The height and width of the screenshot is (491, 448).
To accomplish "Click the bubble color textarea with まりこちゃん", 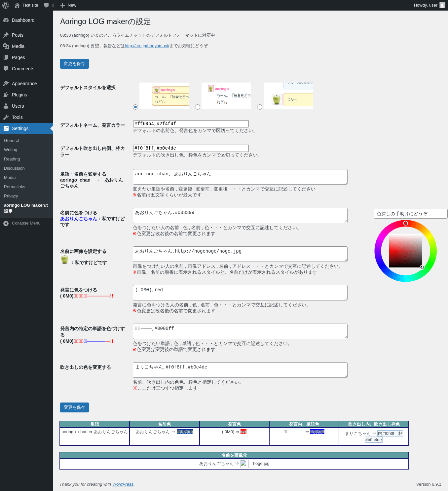I will tap(240, 370).
